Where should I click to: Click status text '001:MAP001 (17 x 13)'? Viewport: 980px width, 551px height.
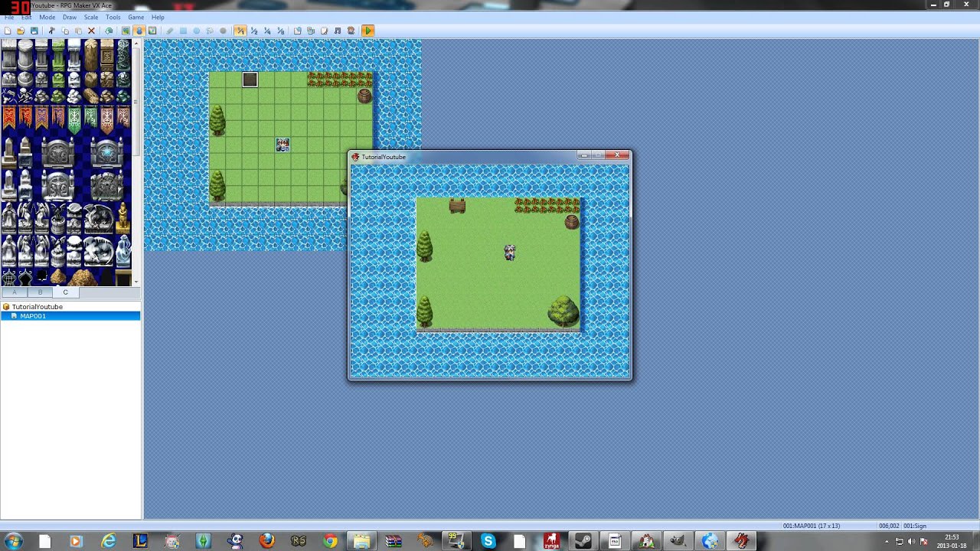click(x=811, y=526)
